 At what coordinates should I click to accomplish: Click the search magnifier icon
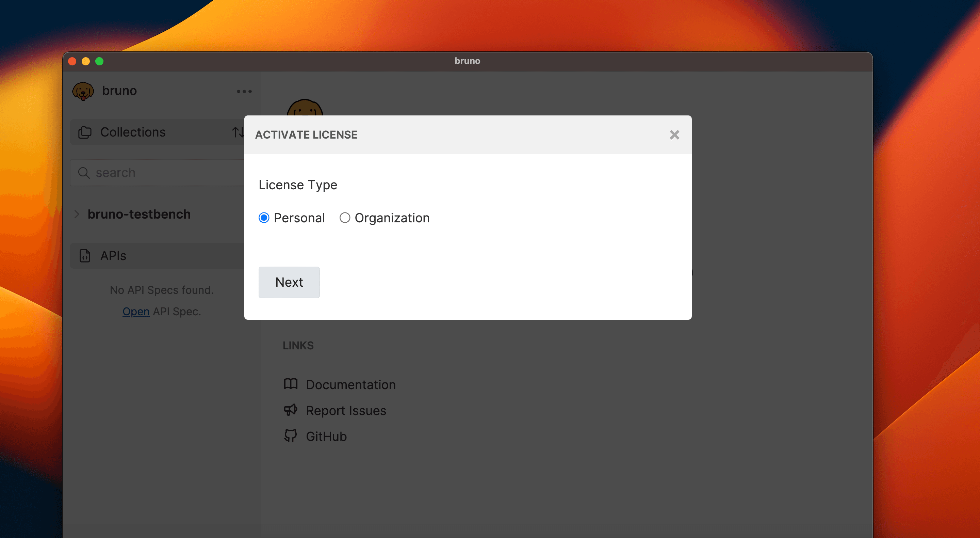84,173
